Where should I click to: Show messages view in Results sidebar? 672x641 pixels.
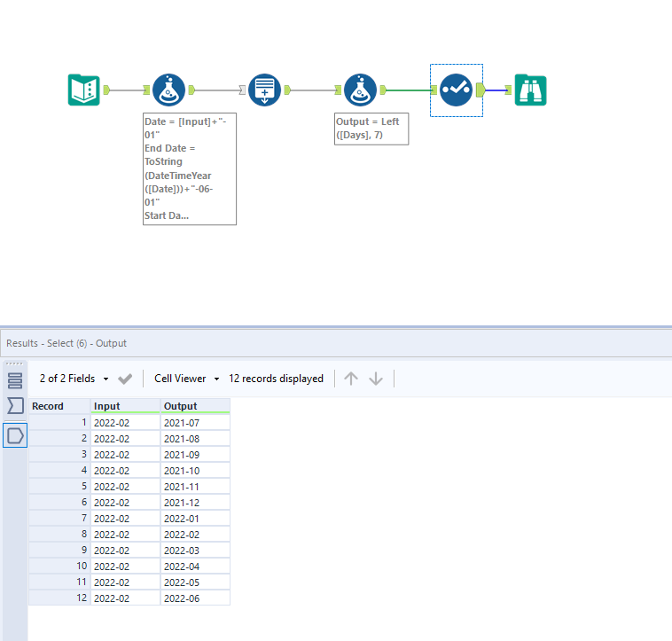15,380
